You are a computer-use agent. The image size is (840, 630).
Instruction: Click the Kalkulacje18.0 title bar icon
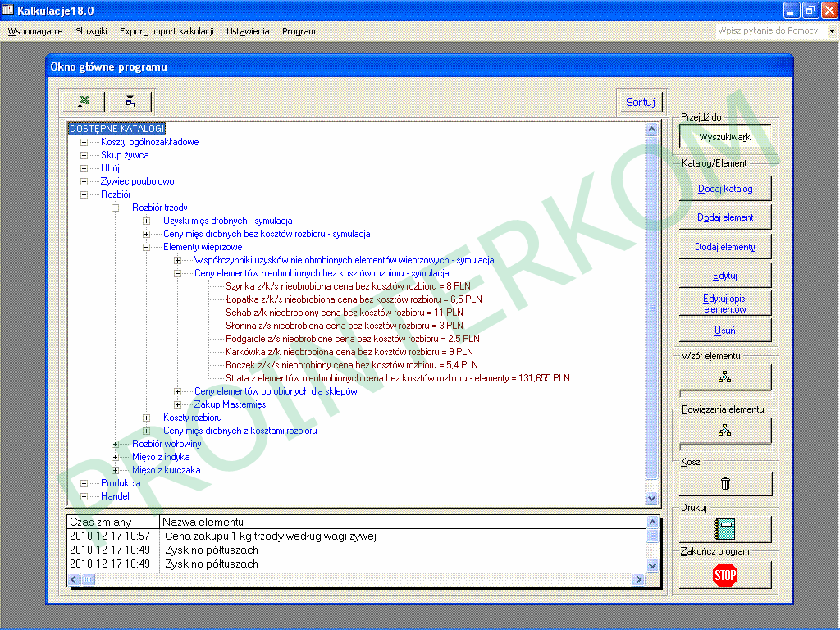tap(8, 10)
